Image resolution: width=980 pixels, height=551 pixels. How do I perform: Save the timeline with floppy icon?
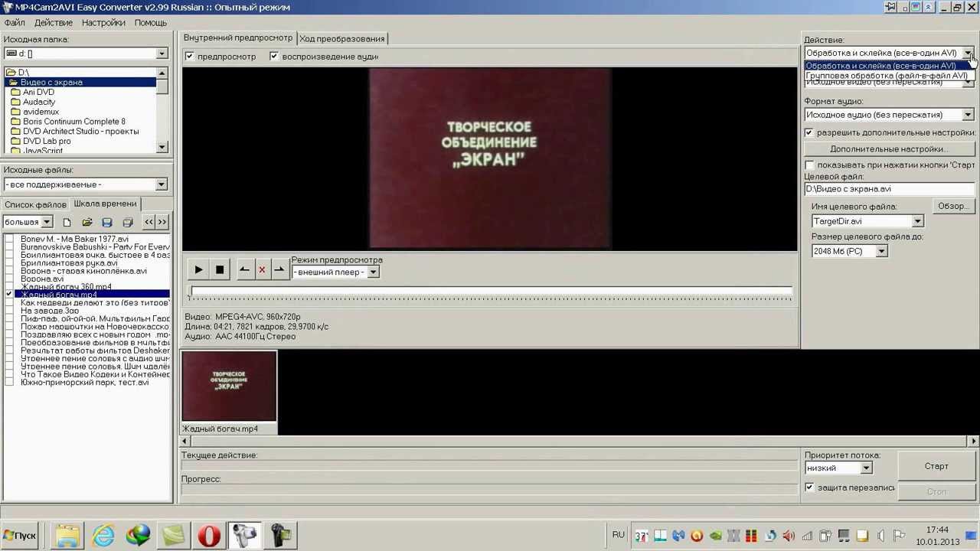pos(107,222)
